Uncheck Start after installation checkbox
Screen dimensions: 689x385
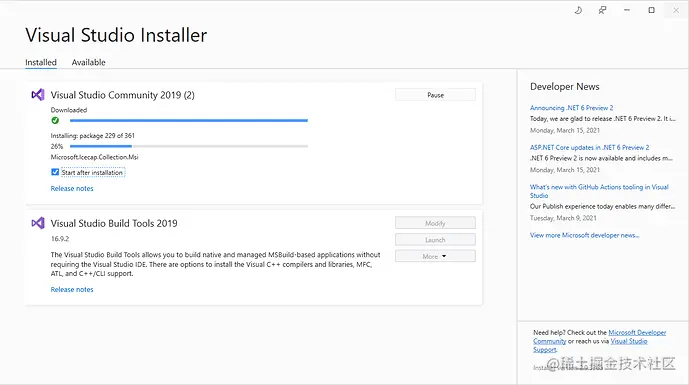(x=55, y=172)
